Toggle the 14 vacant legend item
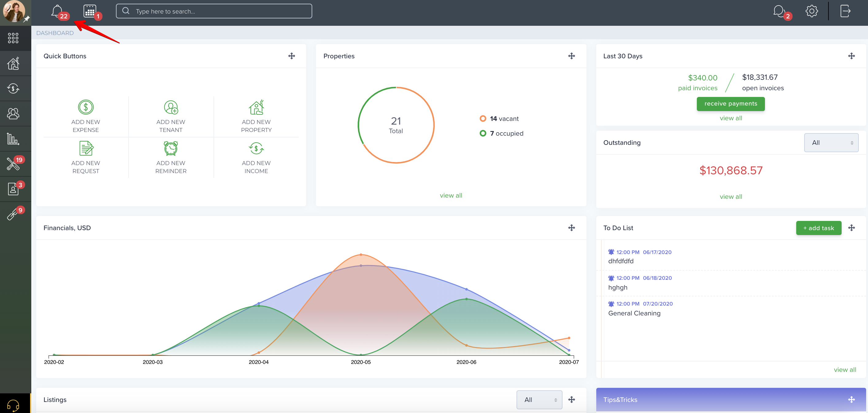The height and width of the screenshot is (413, 868). (499, 119)
